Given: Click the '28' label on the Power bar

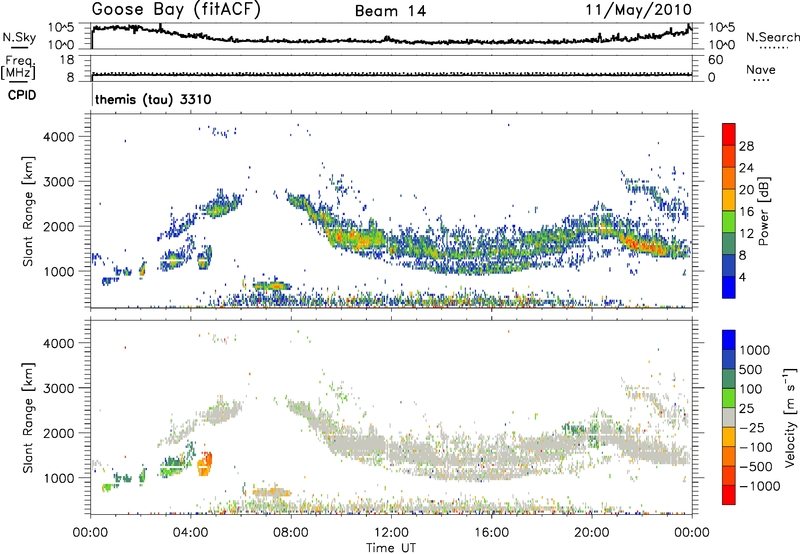Looking at the screenshot, I should pos(746,146).
